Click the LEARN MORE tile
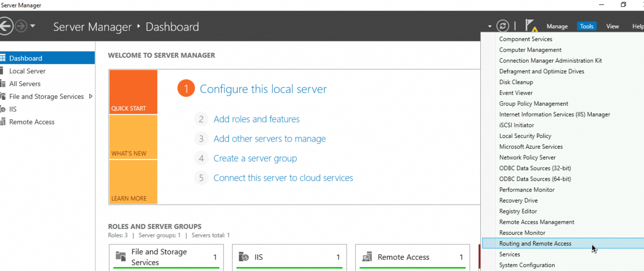Viewport: 644px width, 271px height. pyautogui.click(x=133, y=182)
